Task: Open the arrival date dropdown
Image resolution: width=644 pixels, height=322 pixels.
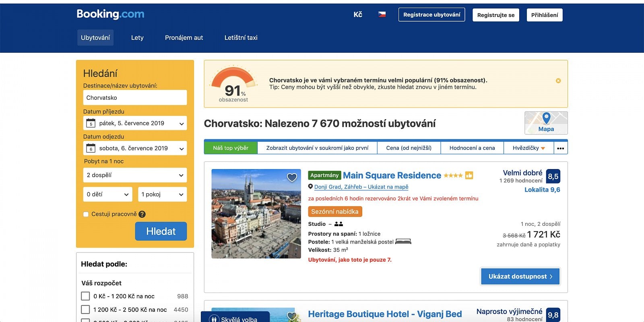Action: [x=135, y=123]
